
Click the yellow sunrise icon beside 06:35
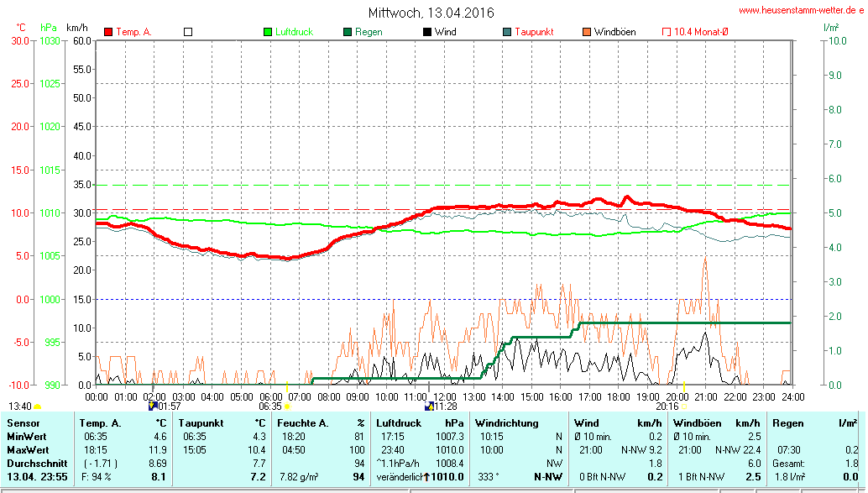tap(287, 406)
